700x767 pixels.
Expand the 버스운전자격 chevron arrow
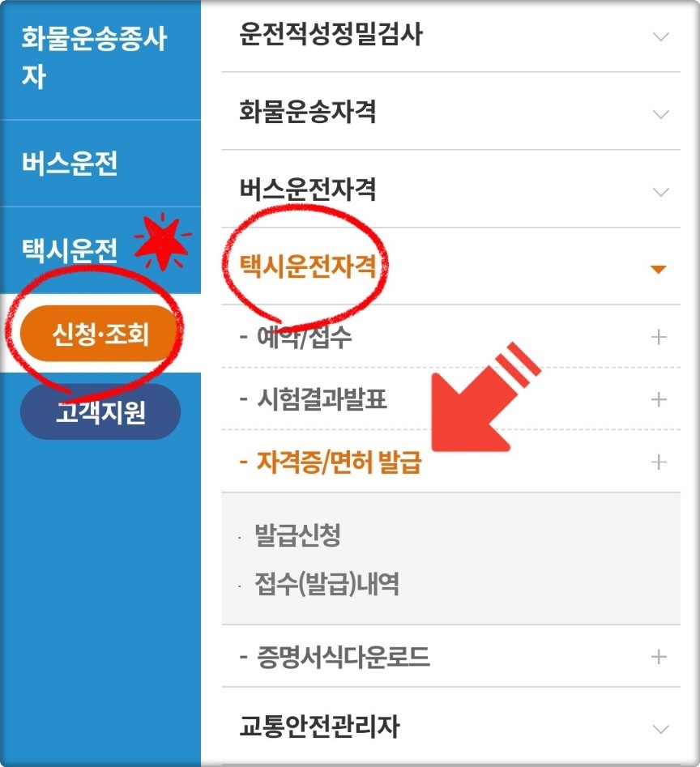(660, 192)
